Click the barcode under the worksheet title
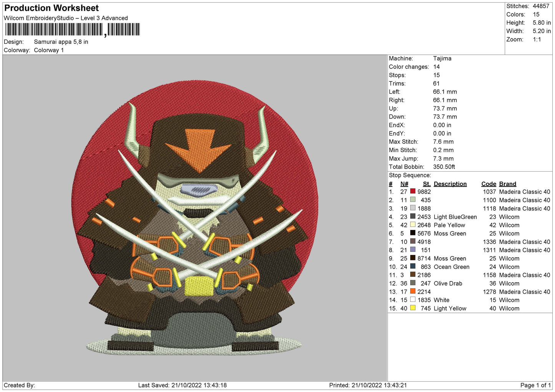The image size is (555, 392). tap(73, 30)
